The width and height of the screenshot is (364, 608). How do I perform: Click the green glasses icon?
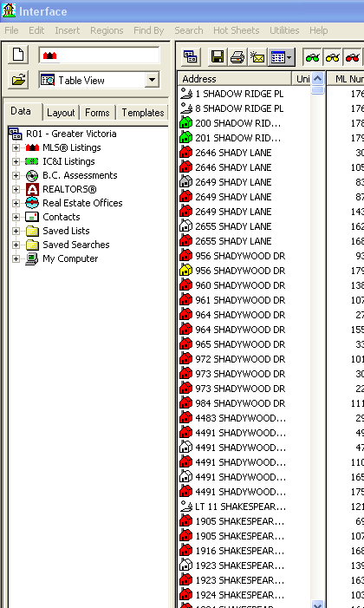[x=313, y=57]
